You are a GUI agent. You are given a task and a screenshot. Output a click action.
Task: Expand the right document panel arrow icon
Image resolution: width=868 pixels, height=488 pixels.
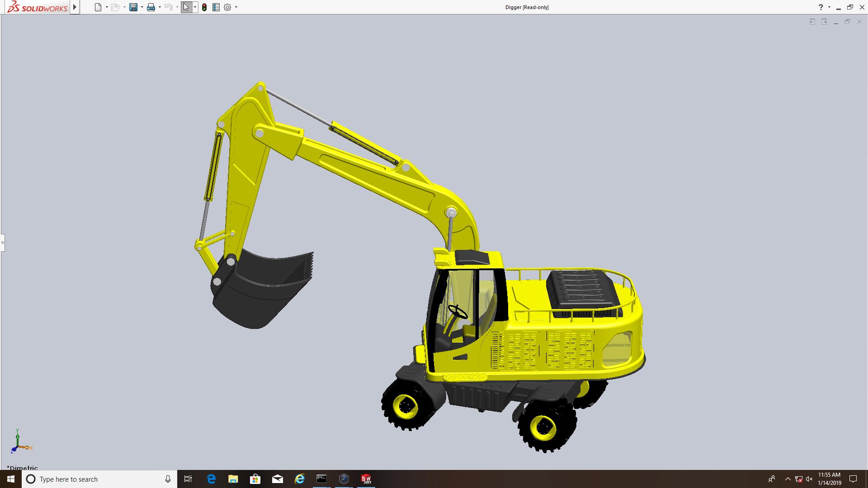(824, 22)
